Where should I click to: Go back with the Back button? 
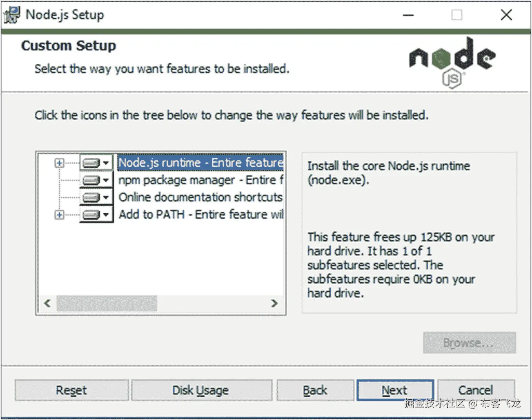(315, 390)
